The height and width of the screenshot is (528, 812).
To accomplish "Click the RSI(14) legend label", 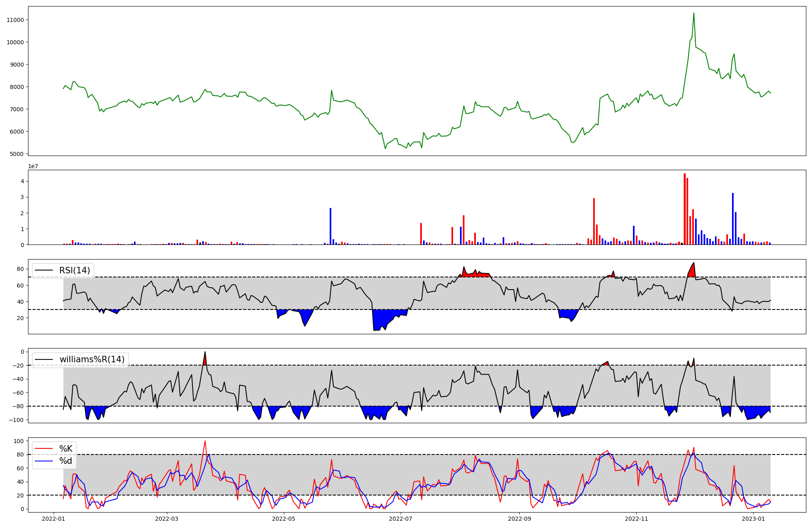I will tap(75, 270).
